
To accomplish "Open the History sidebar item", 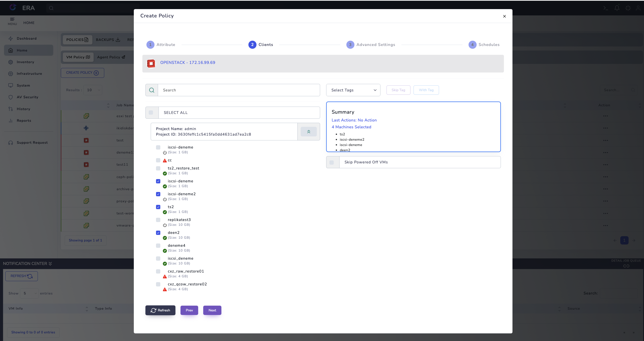I will click(x=23, y=109).
